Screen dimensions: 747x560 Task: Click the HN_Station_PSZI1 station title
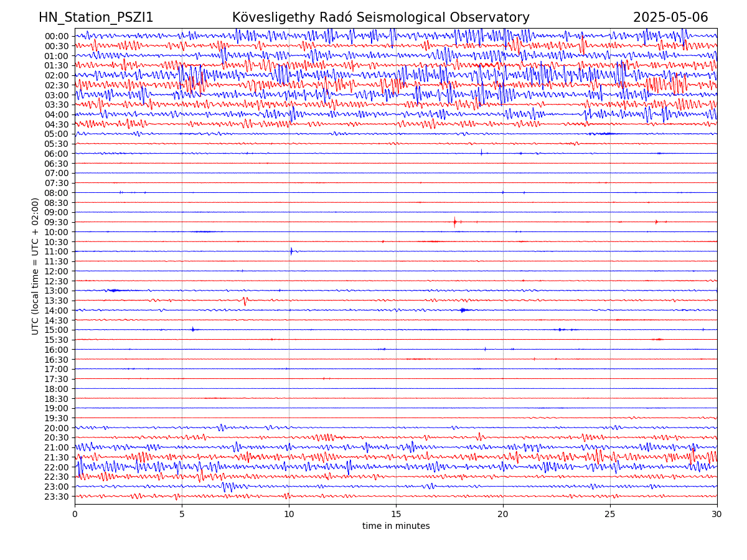96,18
